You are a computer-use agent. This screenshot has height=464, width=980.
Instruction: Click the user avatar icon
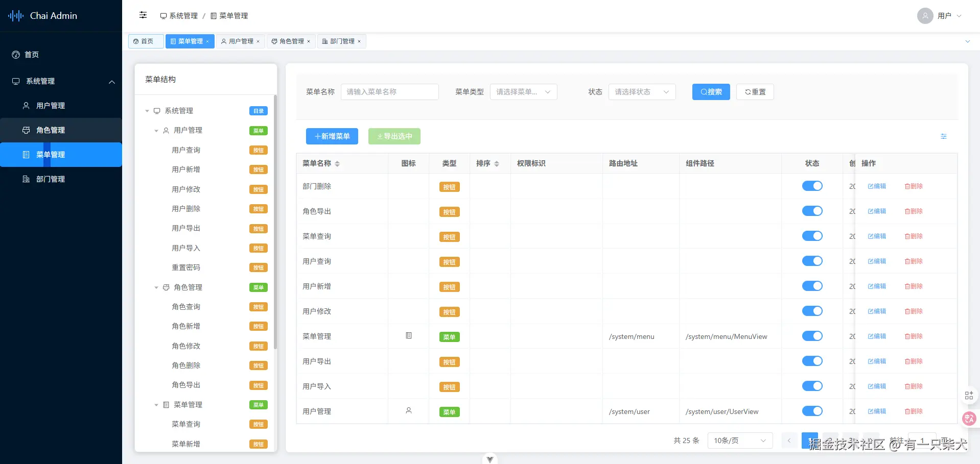(925, 16)
